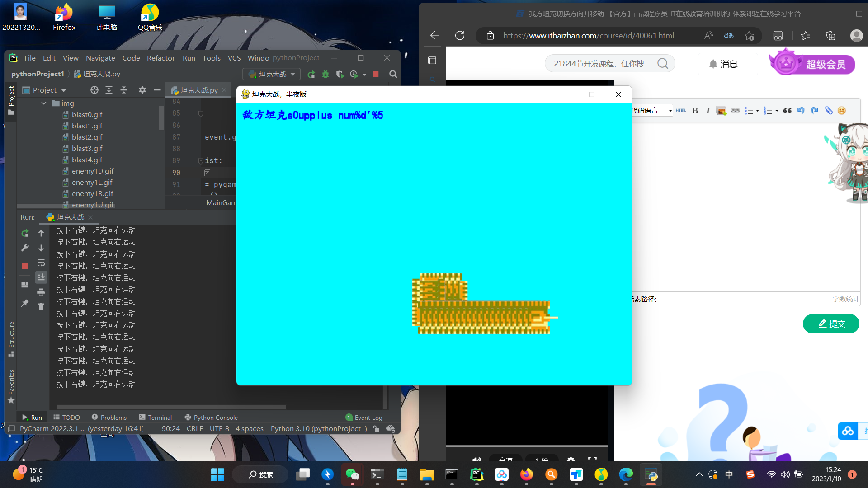This screenshot has height=488, width=868.
Task: Expand all in the Project panel
Action: 109,90
